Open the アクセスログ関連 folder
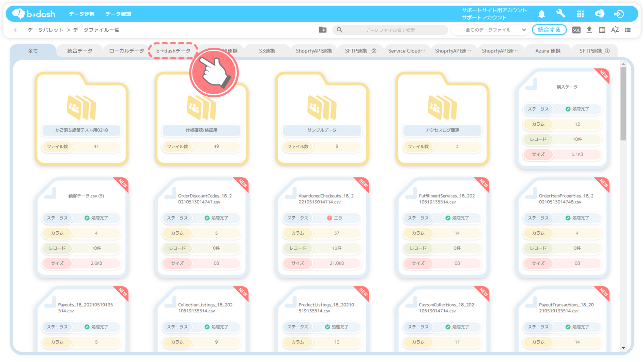 click(442, 119)
